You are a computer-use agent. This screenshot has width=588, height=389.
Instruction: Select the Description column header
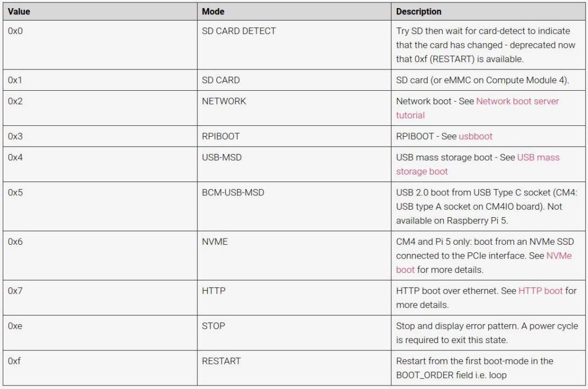point(488,11)
